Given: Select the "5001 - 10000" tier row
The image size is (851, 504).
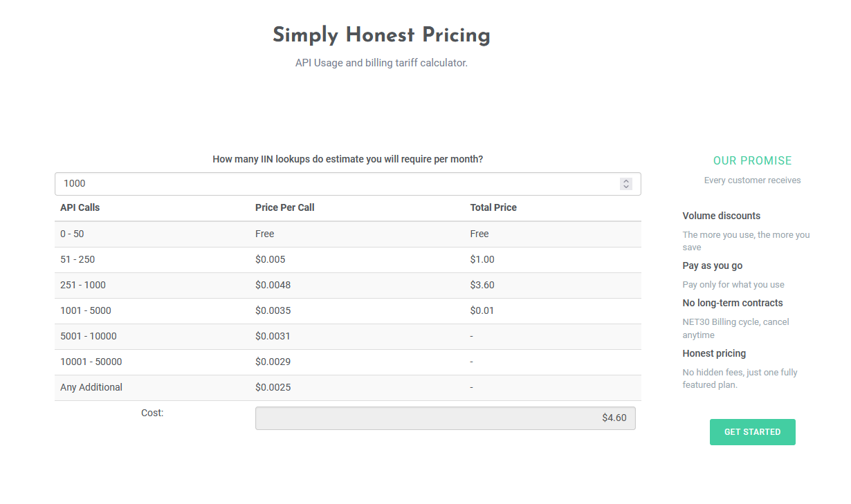Looking at the screenshot, I should click(x=89, y=336).
